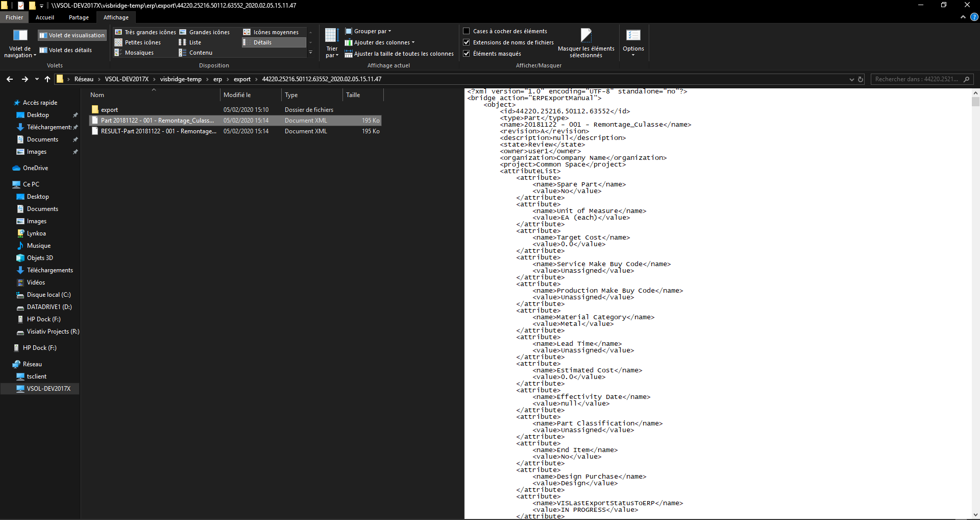The height and width of the screenshot is (520, 980).
Task: Click the up arrow navigation button
Action: [x=47, y=79]
